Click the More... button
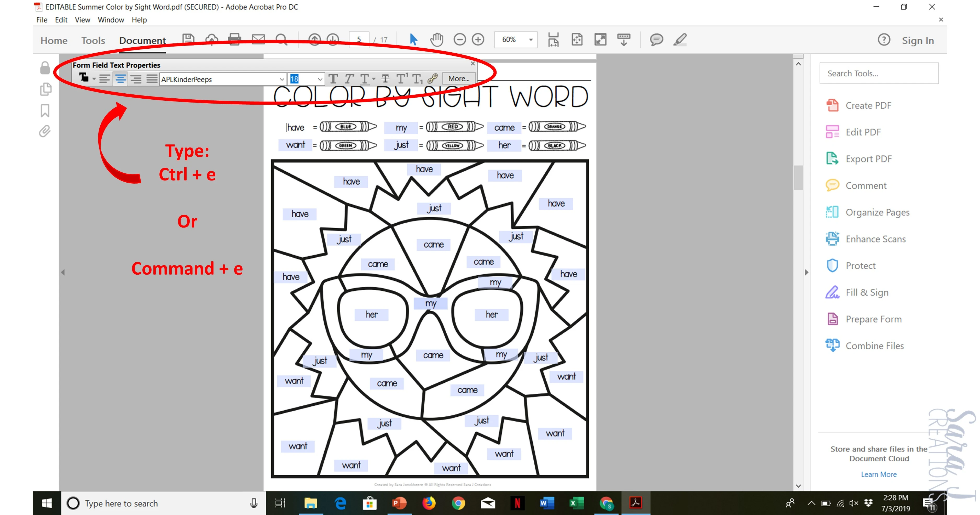The image size is (980, 515). pyautogui.click(x=458, y=79)
